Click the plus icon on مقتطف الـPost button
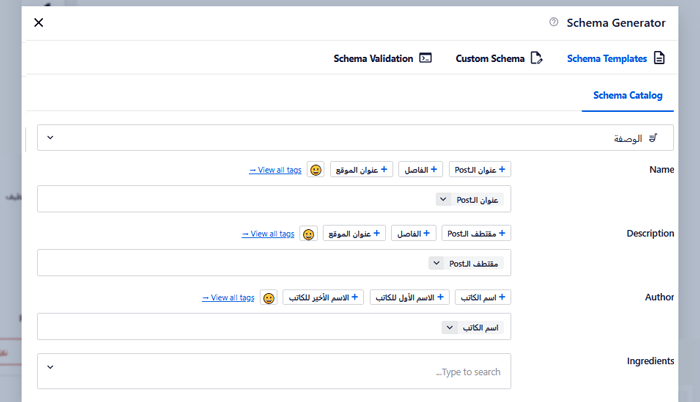 (x=502, y=233)
